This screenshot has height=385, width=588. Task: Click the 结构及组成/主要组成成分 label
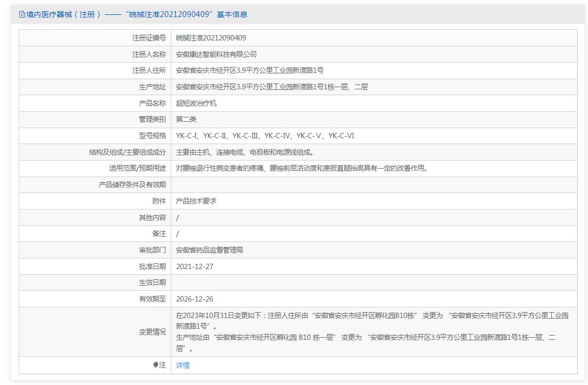[x=128, y=152]
